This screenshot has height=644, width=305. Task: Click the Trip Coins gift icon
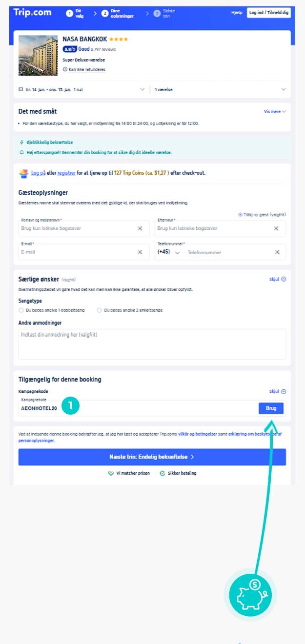[23, 173]
